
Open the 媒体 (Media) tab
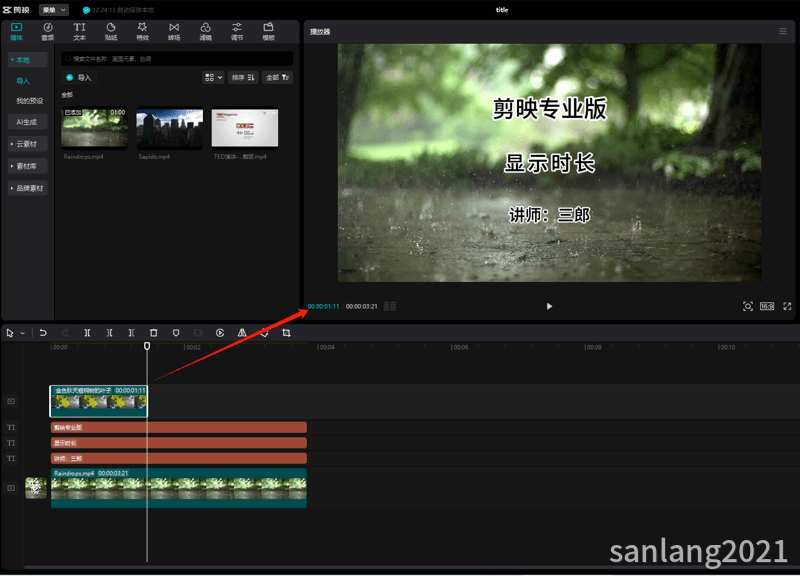click(x=16, y=31)
